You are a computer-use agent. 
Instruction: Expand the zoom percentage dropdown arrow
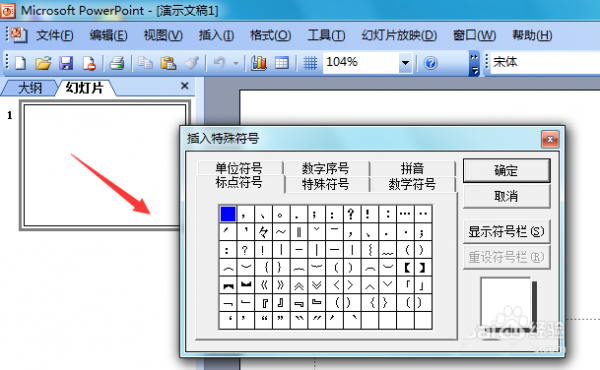pos(405,63)
